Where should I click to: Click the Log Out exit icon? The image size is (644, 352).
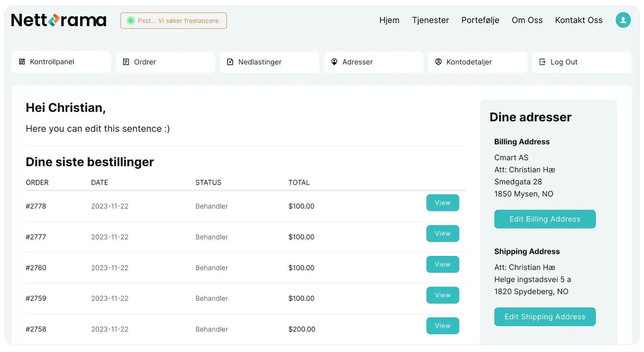(x=542, y=62)
